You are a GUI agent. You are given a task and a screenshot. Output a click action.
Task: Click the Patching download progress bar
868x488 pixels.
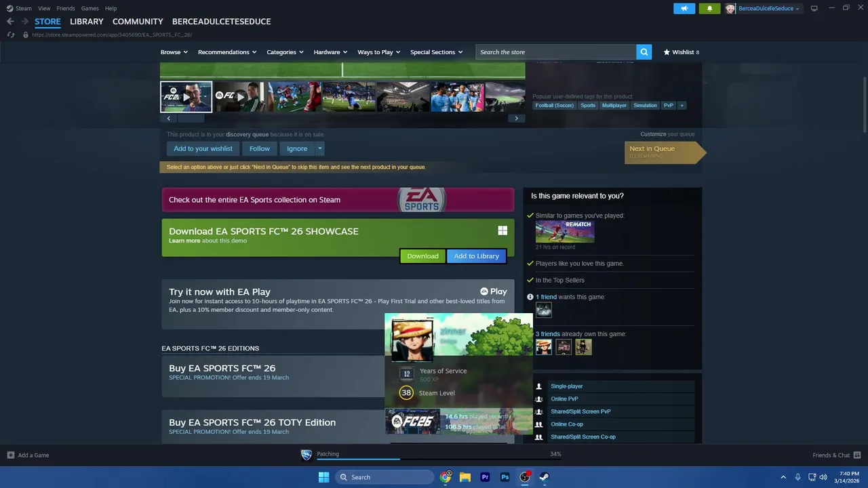click(439, 459)
